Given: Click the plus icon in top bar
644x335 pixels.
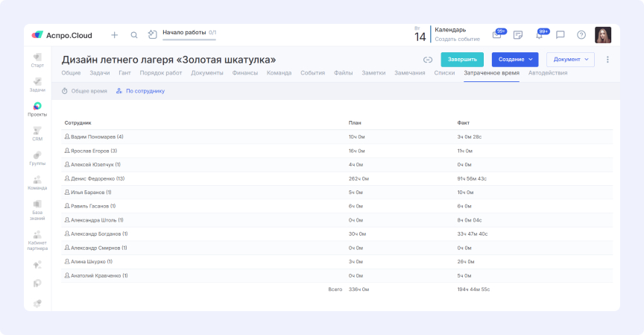Looking at the screenshot, I should 114,35.
